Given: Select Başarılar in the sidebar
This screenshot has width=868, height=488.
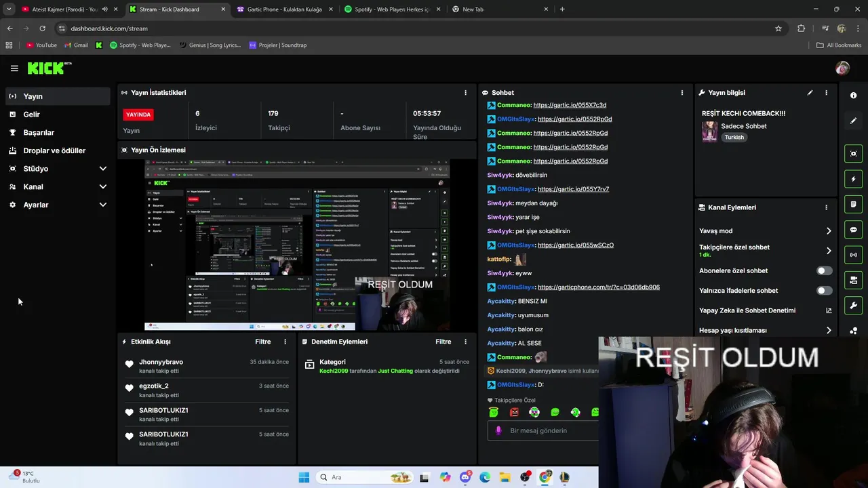Looking at the screenshot, I should (58, 132).
